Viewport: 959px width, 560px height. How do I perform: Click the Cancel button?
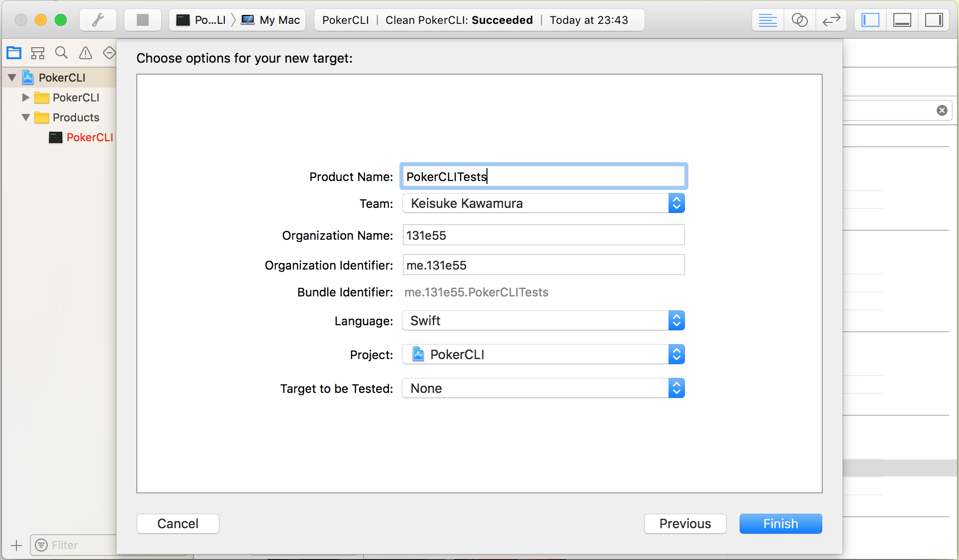178,524
